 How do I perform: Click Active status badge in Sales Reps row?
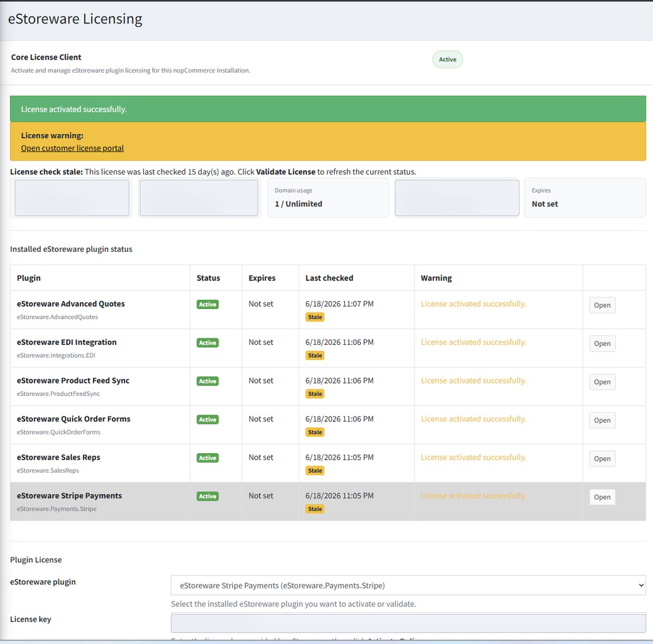[x=207, y=457]
